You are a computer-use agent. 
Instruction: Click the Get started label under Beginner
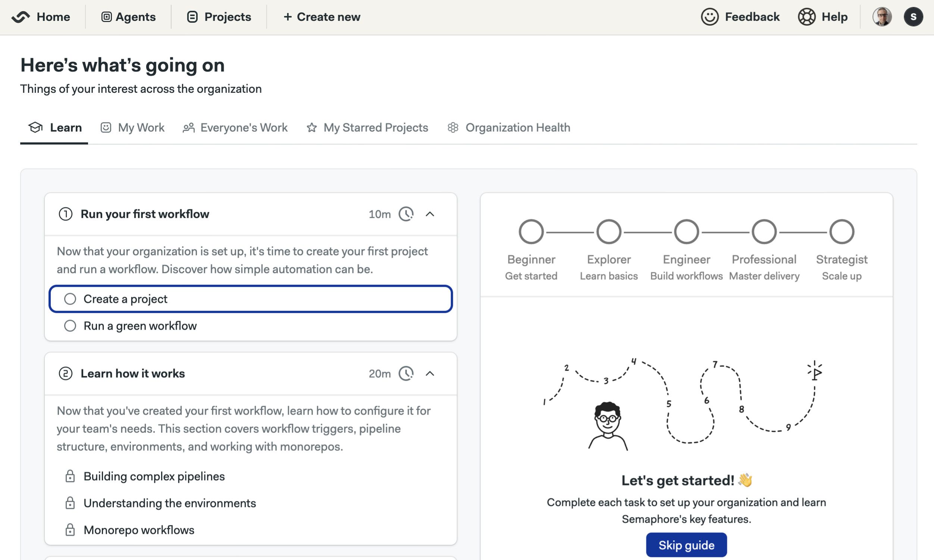[531, 276]
